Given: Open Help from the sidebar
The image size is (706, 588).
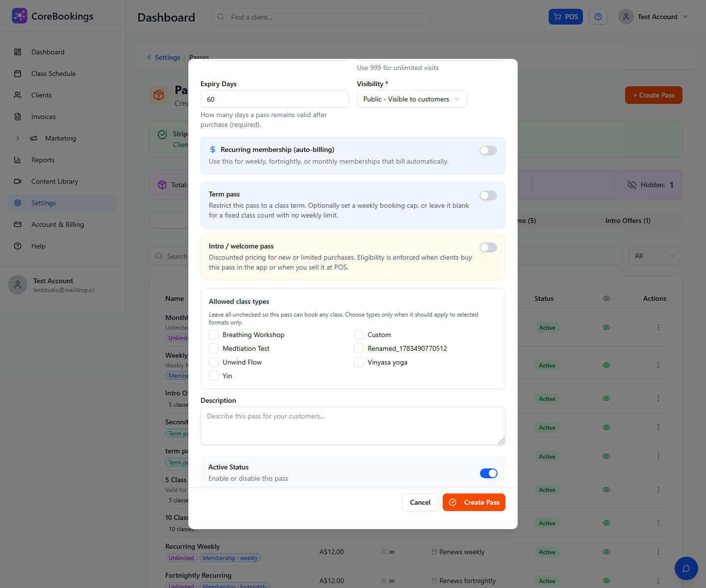Looking at the screenshot, I should click(x=62, y=246).
